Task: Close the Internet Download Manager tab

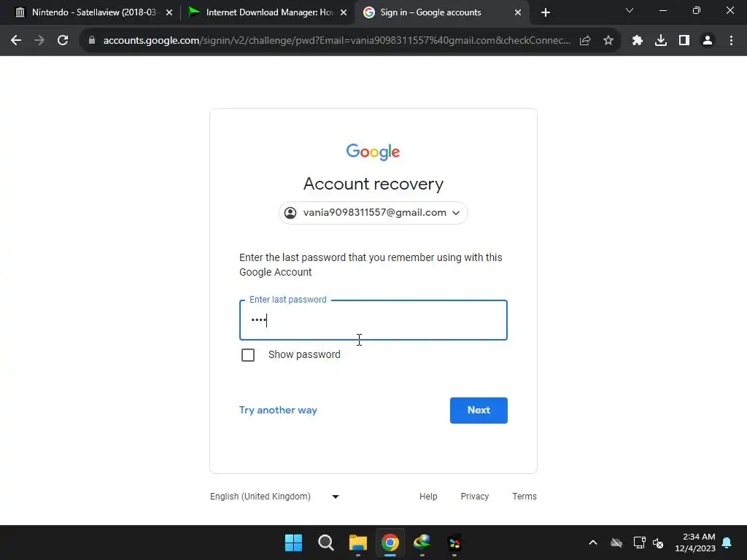Action: coord(344,12)
